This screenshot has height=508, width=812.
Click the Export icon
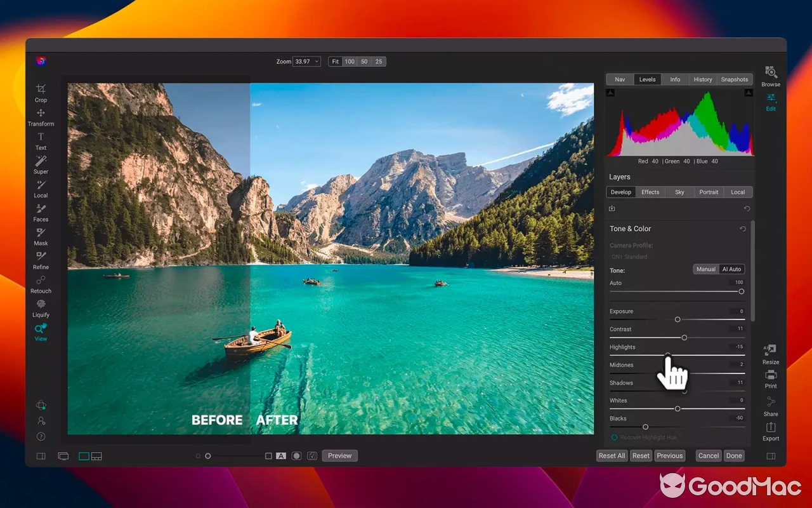[x=770, y=433]
